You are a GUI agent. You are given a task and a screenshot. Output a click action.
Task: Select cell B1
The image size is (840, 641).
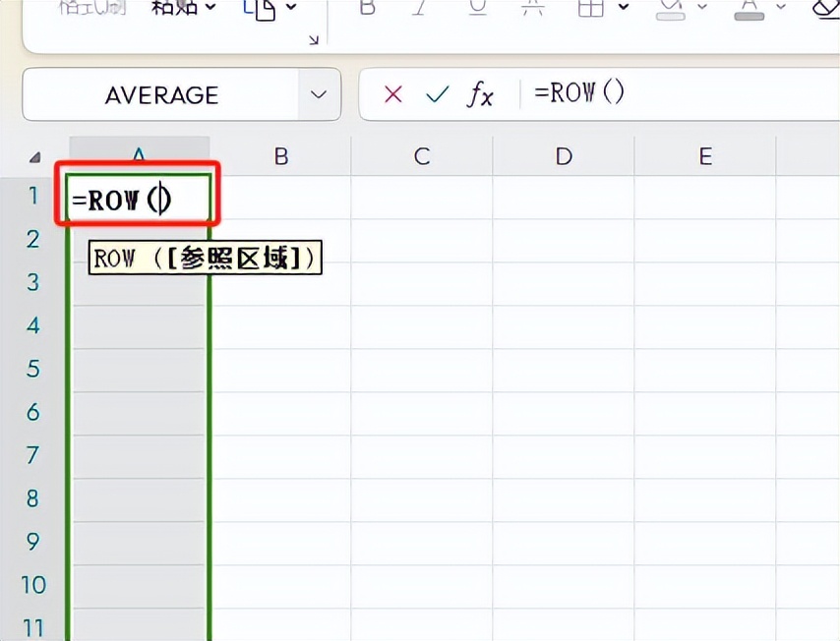[280, 197]
